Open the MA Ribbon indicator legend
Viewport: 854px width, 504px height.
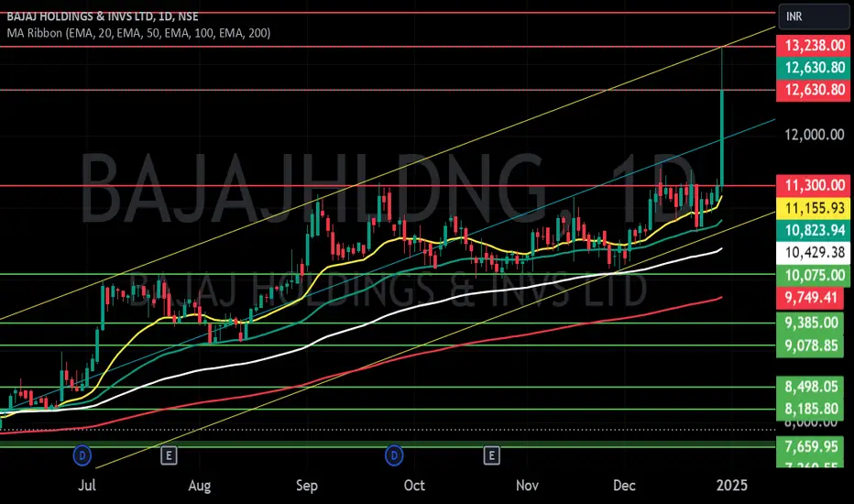[x=138, y=33]
